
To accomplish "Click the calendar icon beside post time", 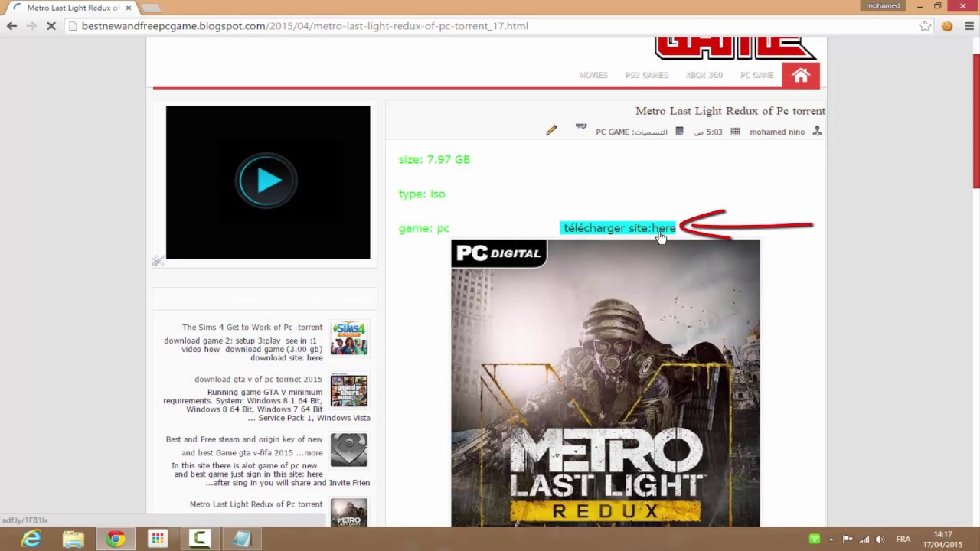I will coord(735,132).
